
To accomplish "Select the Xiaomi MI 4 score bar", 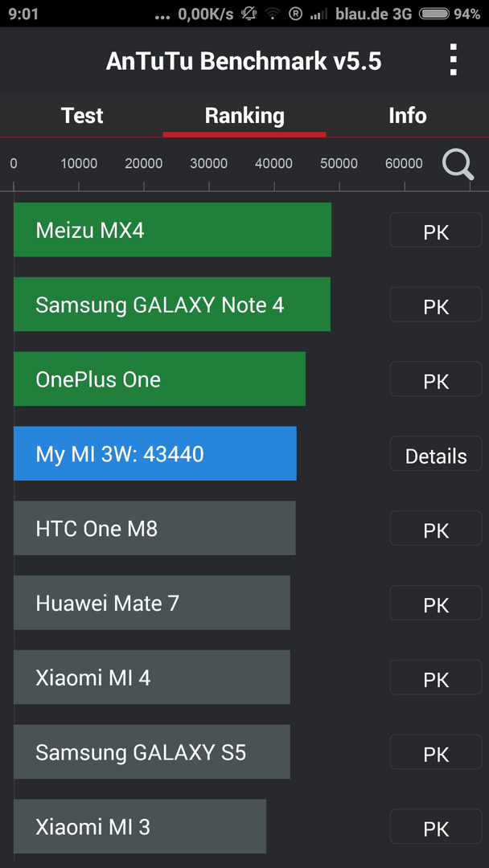I will tap(152, 677).
